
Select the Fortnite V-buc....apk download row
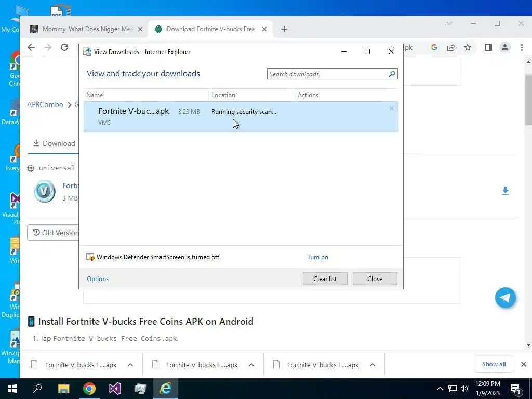(x=241, y=117)
